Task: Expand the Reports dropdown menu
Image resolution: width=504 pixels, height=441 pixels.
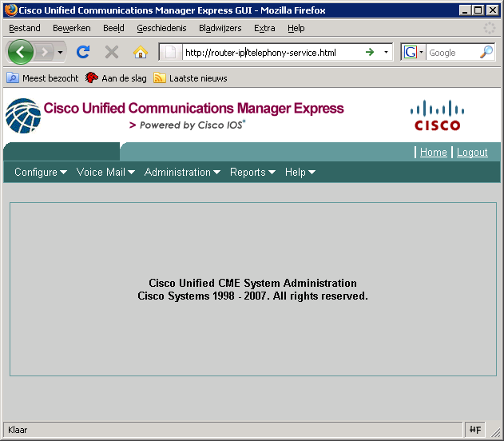Action: [252, 172]
